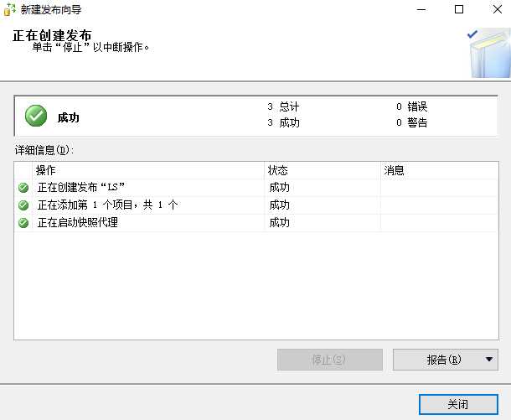Maximize the 新建发布向导 window
511x420 pixels.
459,9
